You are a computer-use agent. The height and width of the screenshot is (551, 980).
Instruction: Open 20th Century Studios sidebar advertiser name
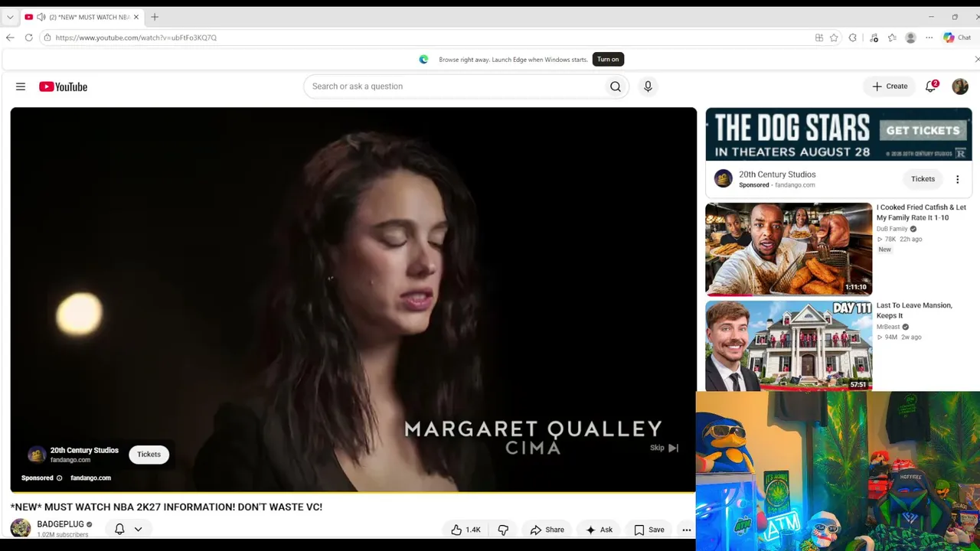click(777, 174)
